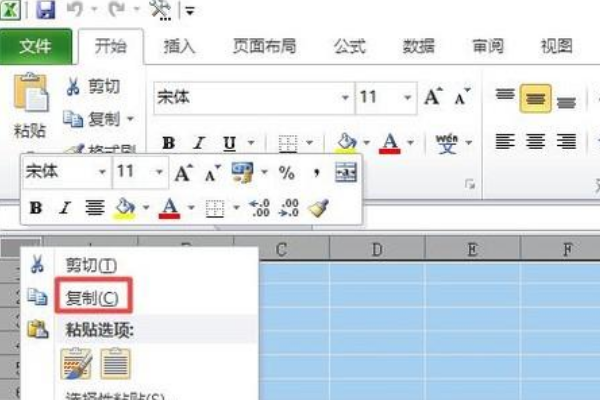Expand the ribbon 复制 dropdown arrow
This screenshot has height=400, width=600.
(130, 119)
